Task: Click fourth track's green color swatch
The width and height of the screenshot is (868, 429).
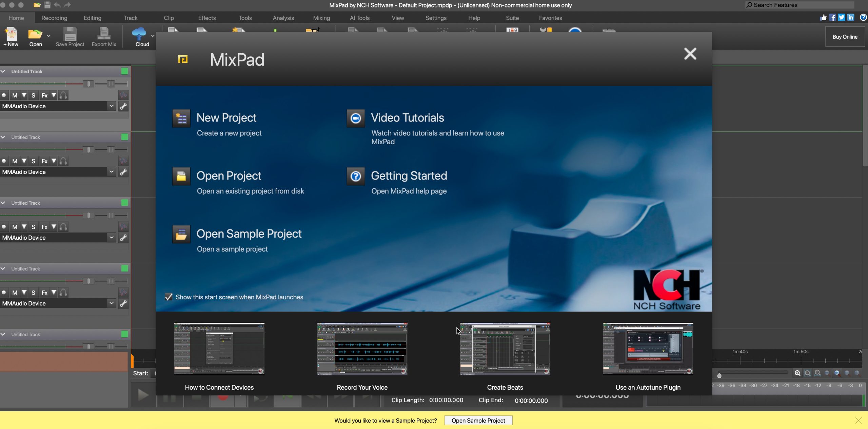Action: pyautogui.click(x=124, y=268)
